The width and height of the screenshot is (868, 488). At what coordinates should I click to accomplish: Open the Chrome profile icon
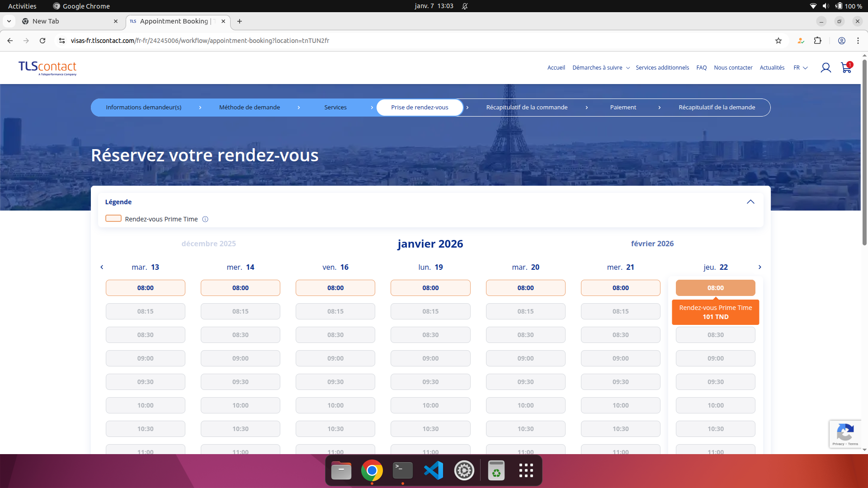(x=842, y=41)
